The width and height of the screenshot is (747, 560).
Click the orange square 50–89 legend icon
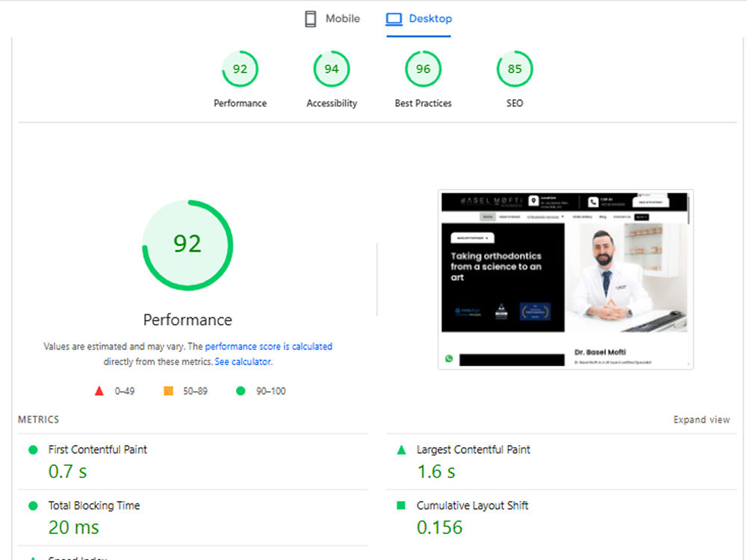click(x=168, y=391)
